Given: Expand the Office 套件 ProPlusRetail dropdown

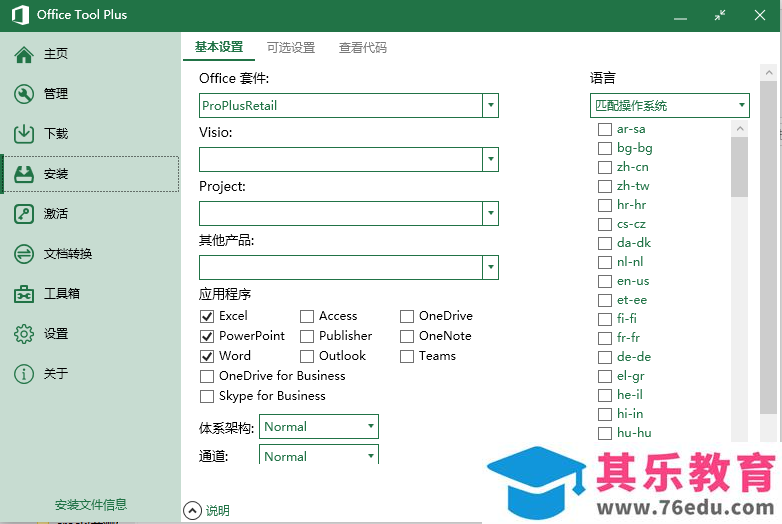Looking at the screenshot, I should [x=491, y=105].
